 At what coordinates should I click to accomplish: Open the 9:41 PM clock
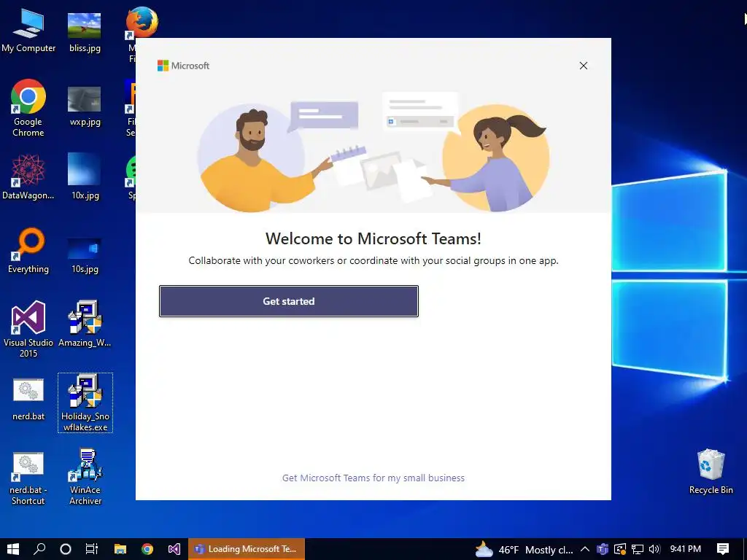tap(686, 549)
